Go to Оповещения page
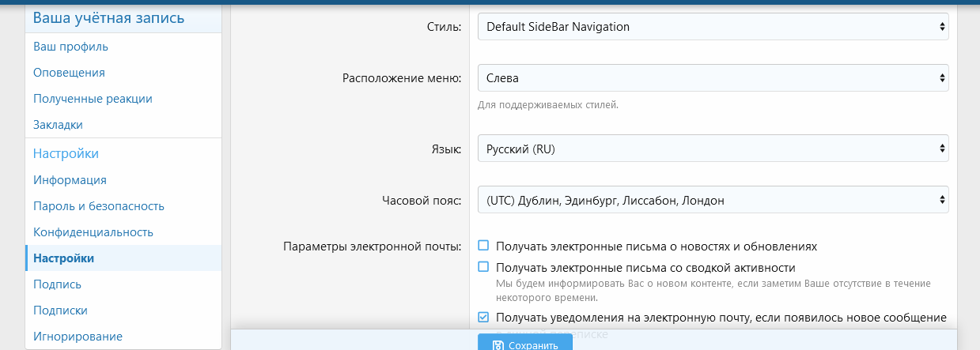The height and width of the screenshot is (350, 980). click(69, 73)
